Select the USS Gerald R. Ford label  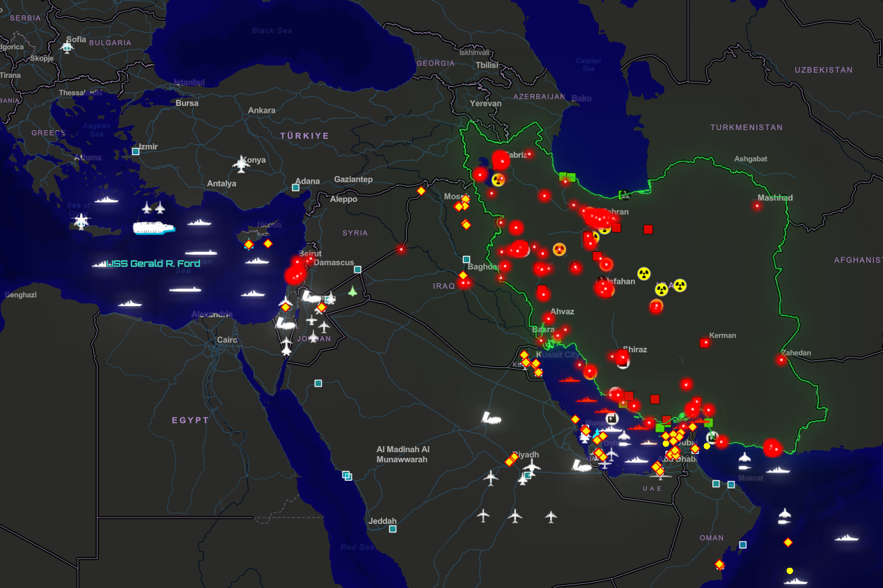click(153, 264)
